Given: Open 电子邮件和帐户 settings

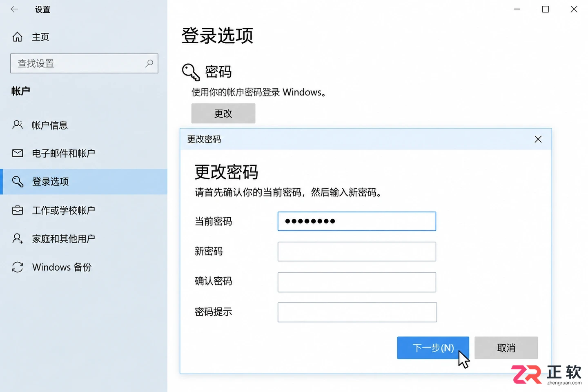Looking at the screenshot, I should (63, 153).
